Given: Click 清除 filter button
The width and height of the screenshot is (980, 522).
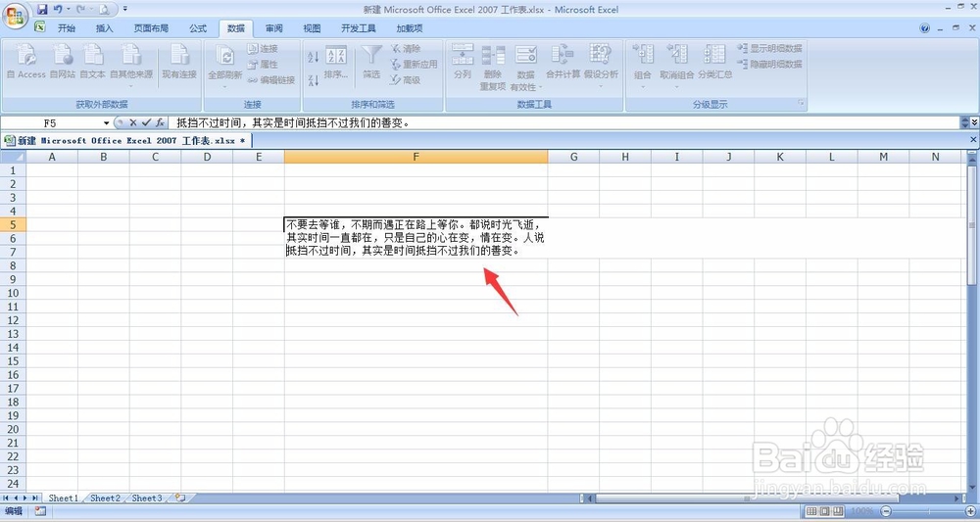Looking at the screenshot, I should tap(406, 48).
